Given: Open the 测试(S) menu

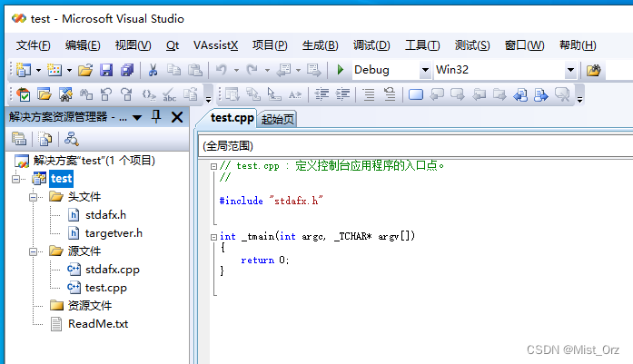Looking at the screenshot, I should [472, 45].
